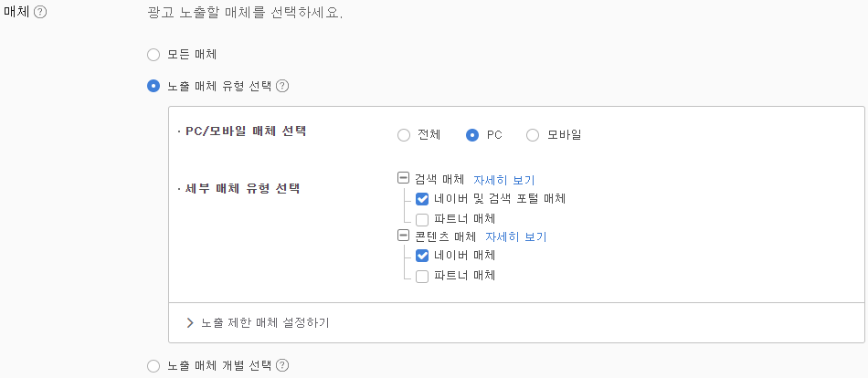Open 자세히 보기 link for 콘텐츠 매체
Viewport: 868px width, 378px height.
516,236
